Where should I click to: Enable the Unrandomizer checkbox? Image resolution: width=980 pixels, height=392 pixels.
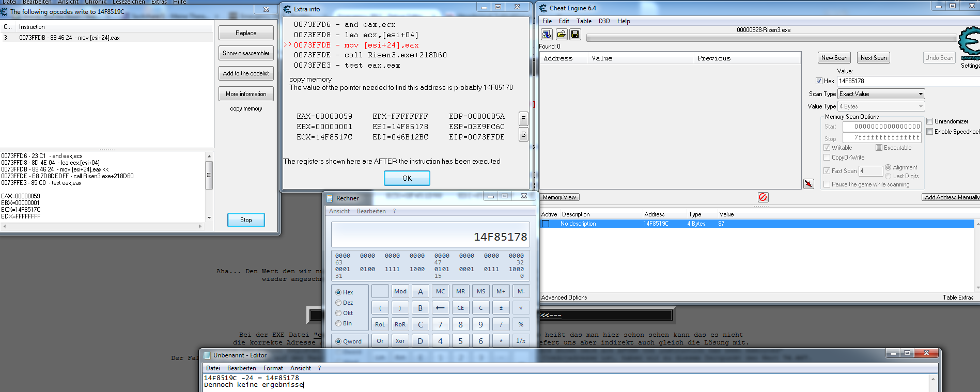pyautogui.click(x=930, y=121)
